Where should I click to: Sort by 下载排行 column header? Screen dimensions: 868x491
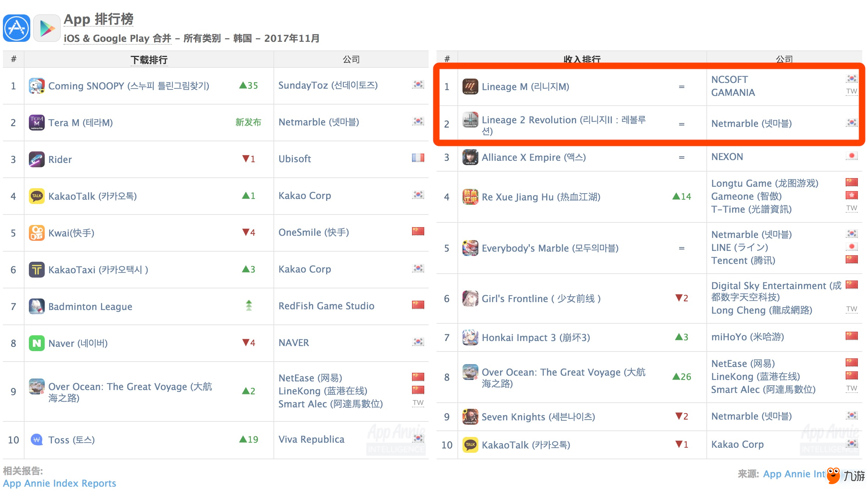[149, 59]
